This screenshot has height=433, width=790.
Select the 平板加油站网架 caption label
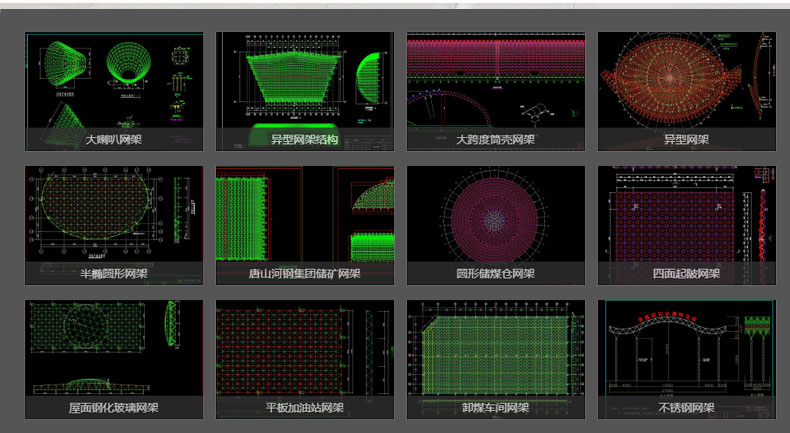[x=304, y=408]
